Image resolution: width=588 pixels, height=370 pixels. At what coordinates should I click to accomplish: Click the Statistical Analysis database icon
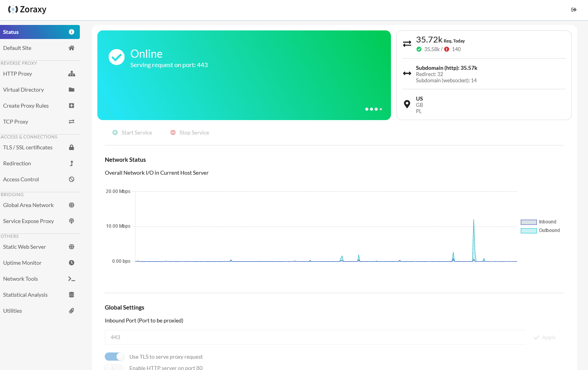click(x=72, y=295)
